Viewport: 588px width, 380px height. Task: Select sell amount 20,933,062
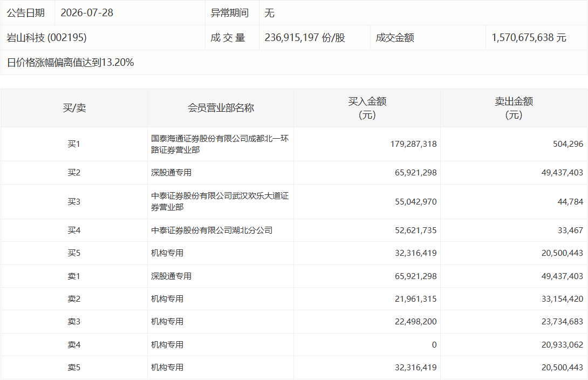click(x=562, y=345)
